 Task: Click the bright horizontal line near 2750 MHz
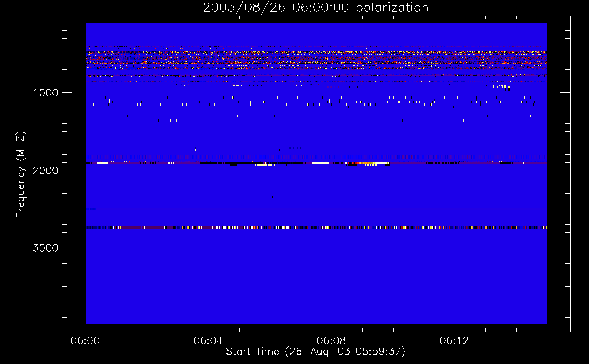point(316,227)
